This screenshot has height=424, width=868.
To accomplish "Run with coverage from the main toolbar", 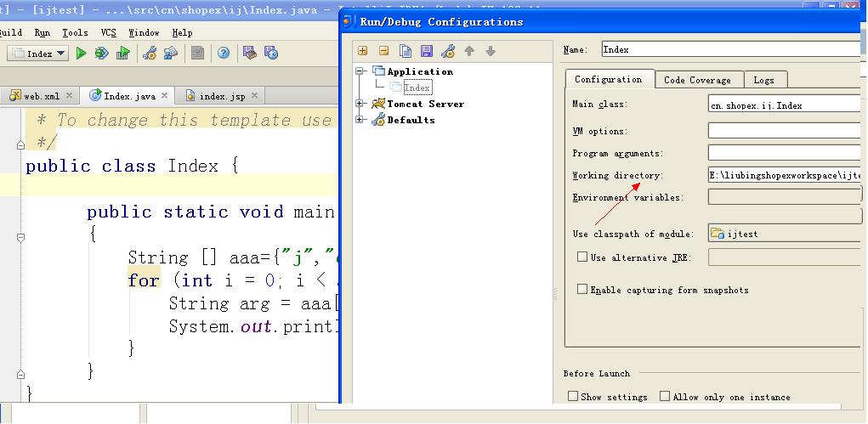I will pos(123,54).
